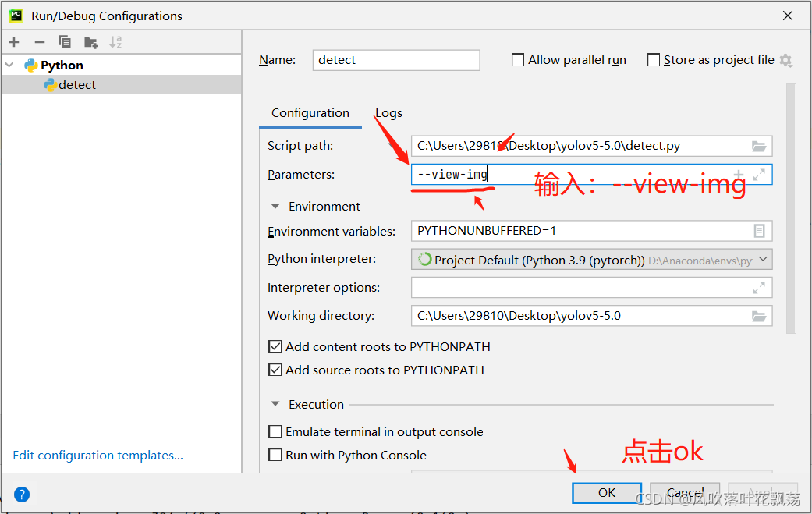Open Edit configuration templates link
This screenshot has height=514, width=812.
tap(98, 455)
